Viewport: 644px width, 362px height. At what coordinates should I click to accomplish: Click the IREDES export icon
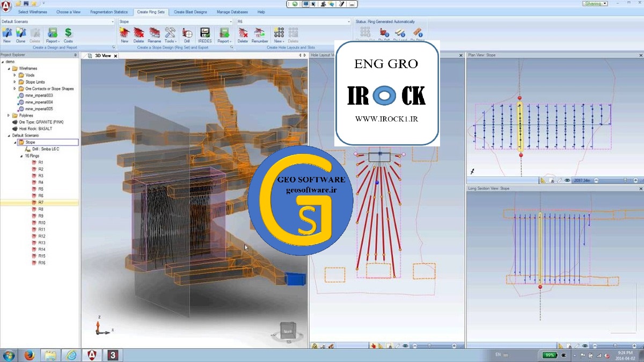204,34
